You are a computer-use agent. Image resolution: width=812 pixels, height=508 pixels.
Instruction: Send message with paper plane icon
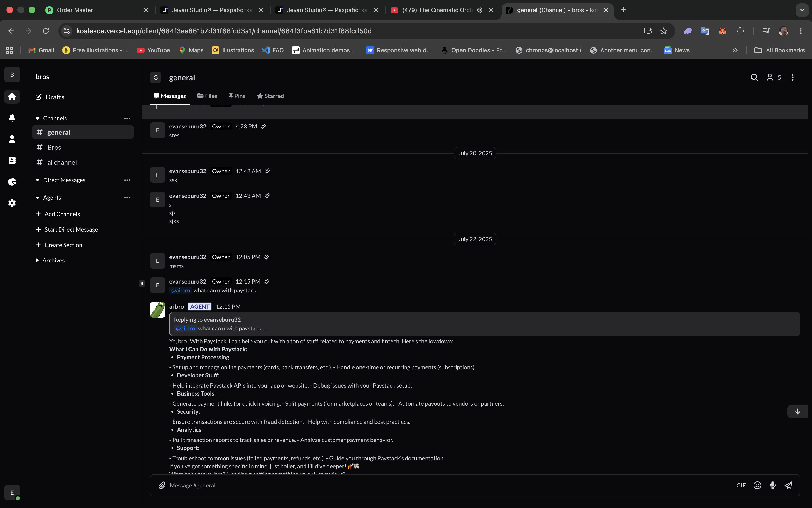pyautogui.click(x=788, y=485)
